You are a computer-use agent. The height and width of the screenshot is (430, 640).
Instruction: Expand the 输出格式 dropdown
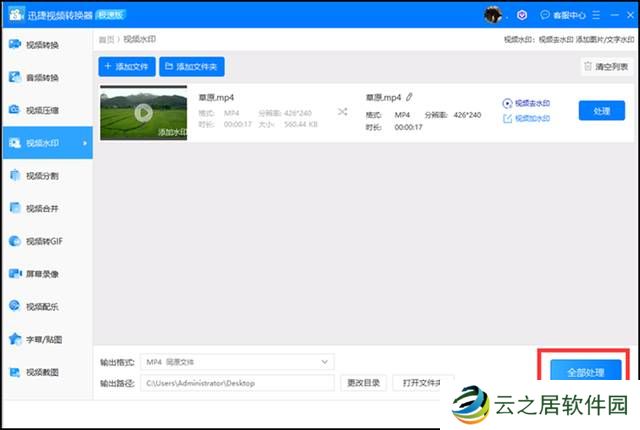(x=325, y=361)
